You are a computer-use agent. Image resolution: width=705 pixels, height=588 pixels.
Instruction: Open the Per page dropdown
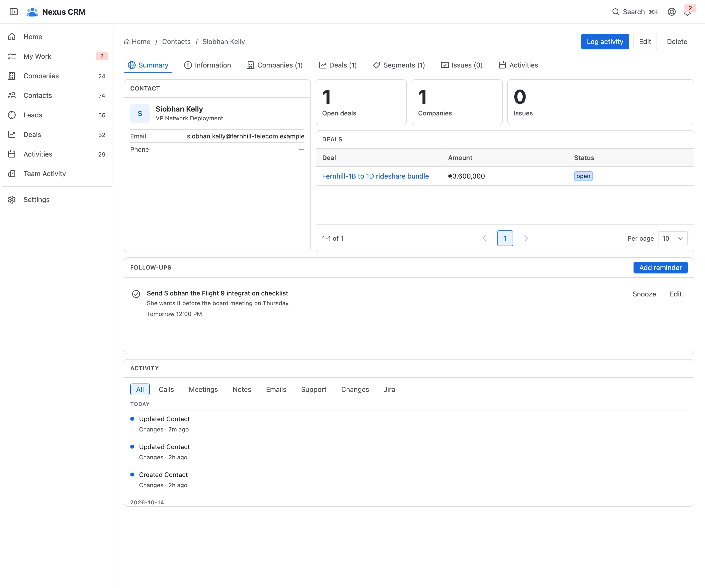point(672,238)
